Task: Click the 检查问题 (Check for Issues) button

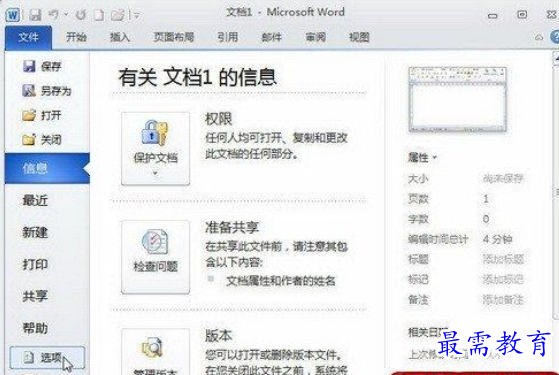Action: pos(155,257)
